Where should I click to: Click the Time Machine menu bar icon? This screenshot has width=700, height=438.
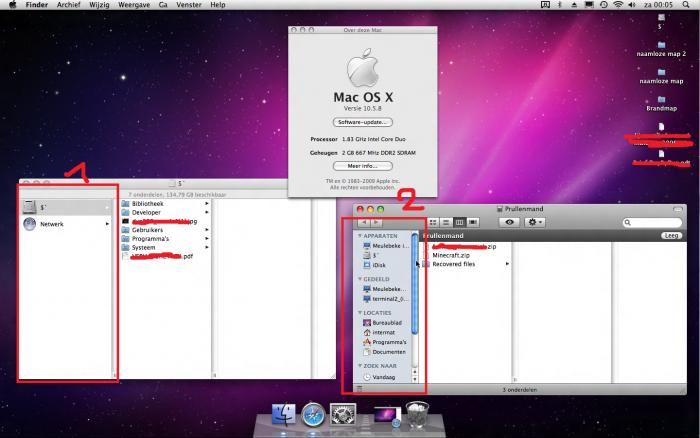tap(604, 5)
